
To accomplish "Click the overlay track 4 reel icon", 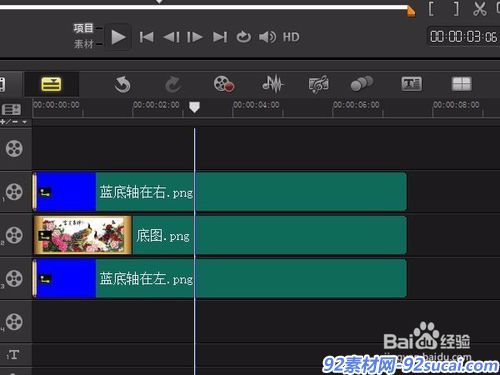I will coord(14,322).
